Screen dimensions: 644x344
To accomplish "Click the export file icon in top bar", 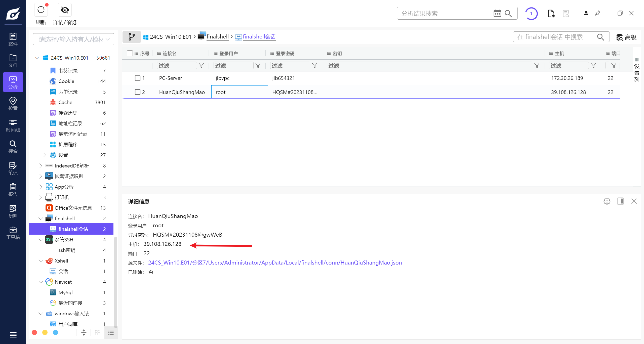I will pos(551,13).
